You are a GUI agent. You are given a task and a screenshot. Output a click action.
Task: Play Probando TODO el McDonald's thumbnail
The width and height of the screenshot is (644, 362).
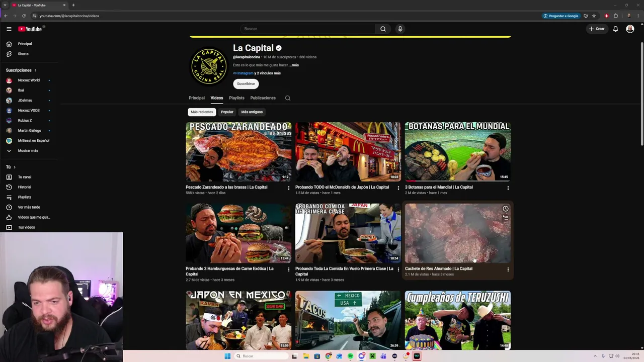tap(348, 151)
